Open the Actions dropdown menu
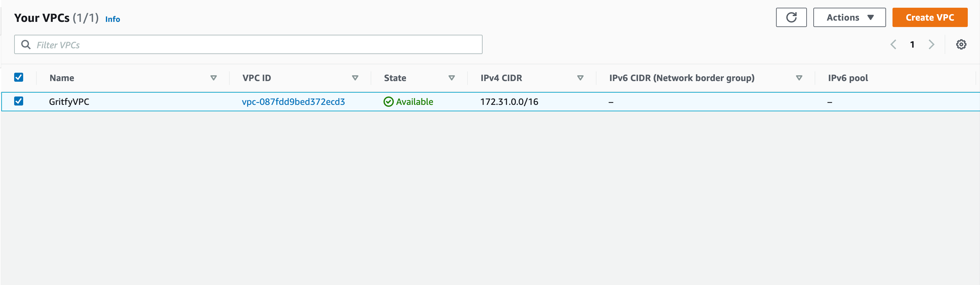The image size is (980, 285). click(x=849, y=17)
